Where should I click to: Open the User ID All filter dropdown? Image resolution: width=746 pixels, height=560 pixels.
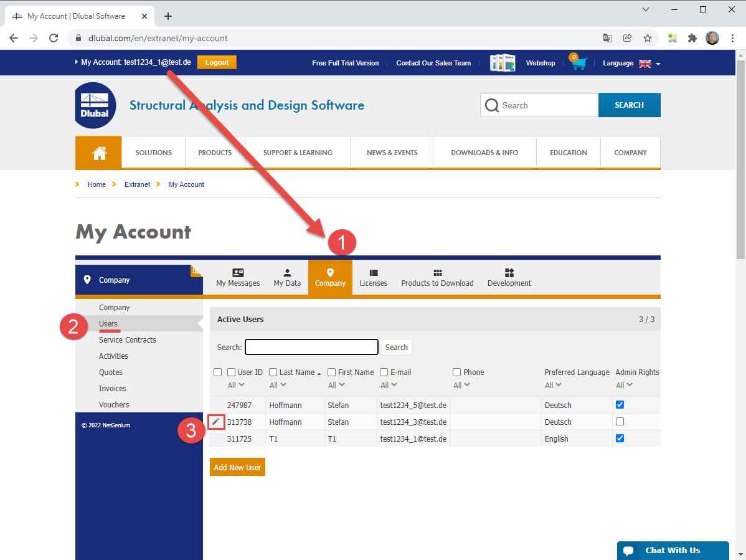click(x=236, y=385)
